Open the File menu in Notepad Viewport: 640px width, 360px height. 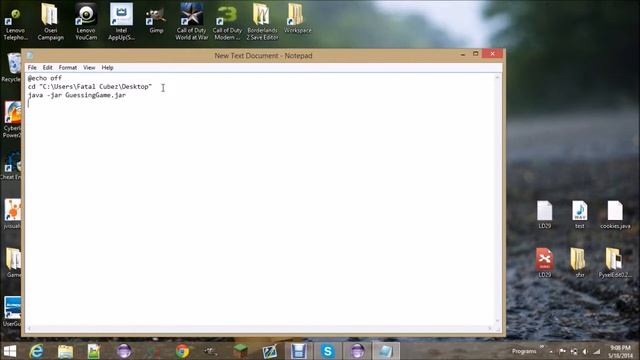click(32, 68)
